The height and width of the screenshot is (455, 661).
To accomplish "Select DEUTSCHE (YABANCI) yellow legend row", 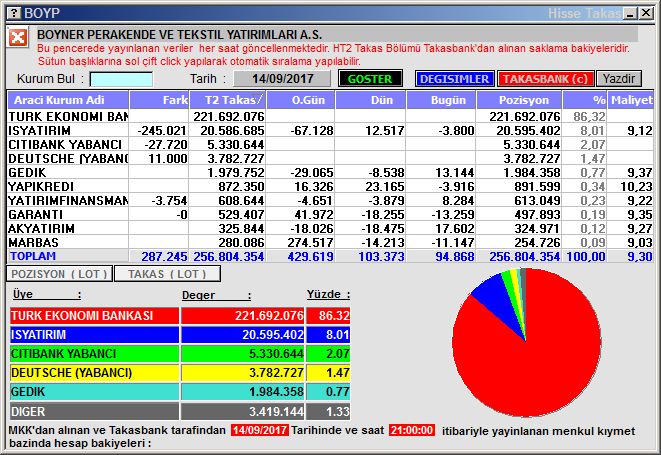I will pos(180,373).
